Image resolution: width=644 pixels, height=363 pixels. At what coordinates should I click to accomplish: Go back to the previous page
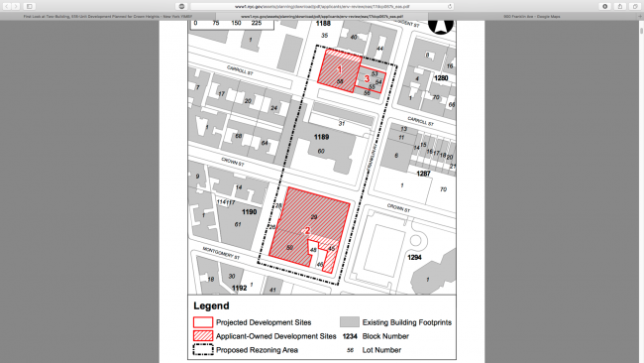click(x=7, y=6)
